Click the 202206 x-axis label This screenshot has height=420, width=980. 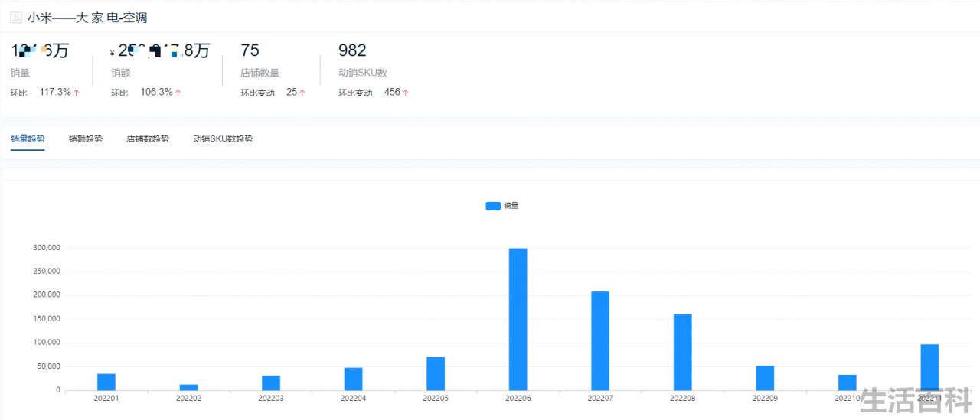(x=518, y=399)
